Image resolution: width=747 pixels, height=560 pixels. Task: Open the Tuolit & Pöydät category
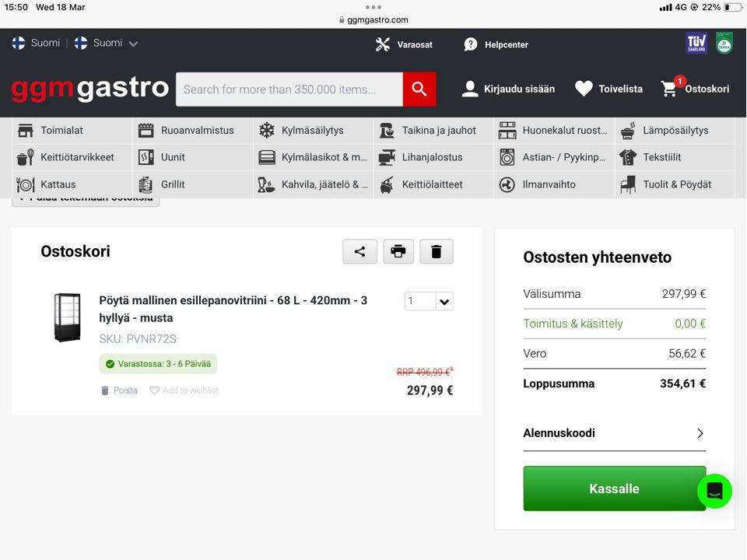675,184
